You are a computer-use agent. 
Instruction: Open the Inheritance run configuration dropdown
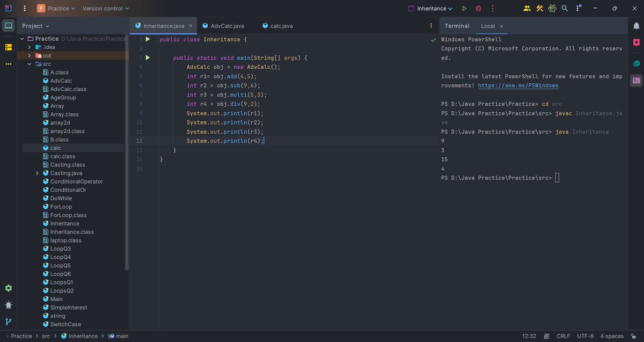430,9
